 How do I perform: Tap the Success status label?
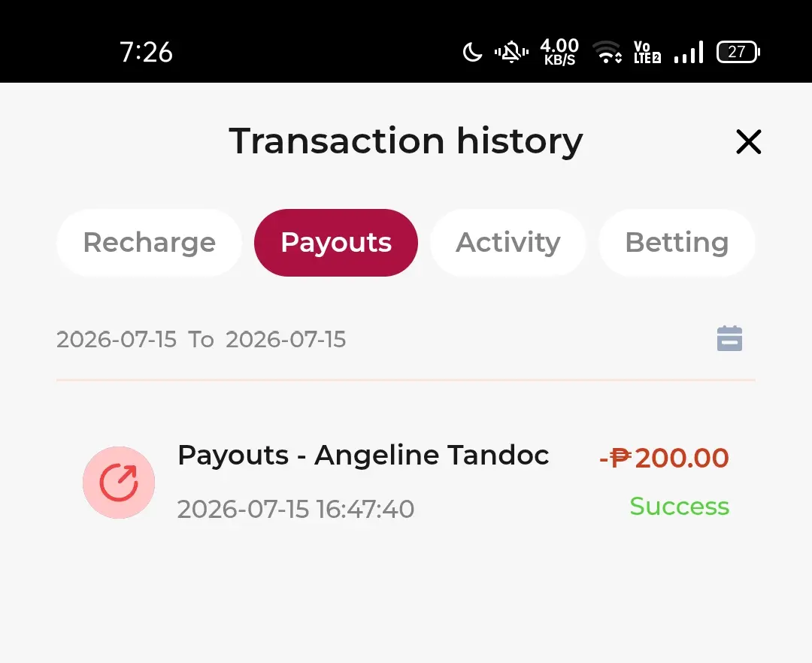click(x=680, y=506)
